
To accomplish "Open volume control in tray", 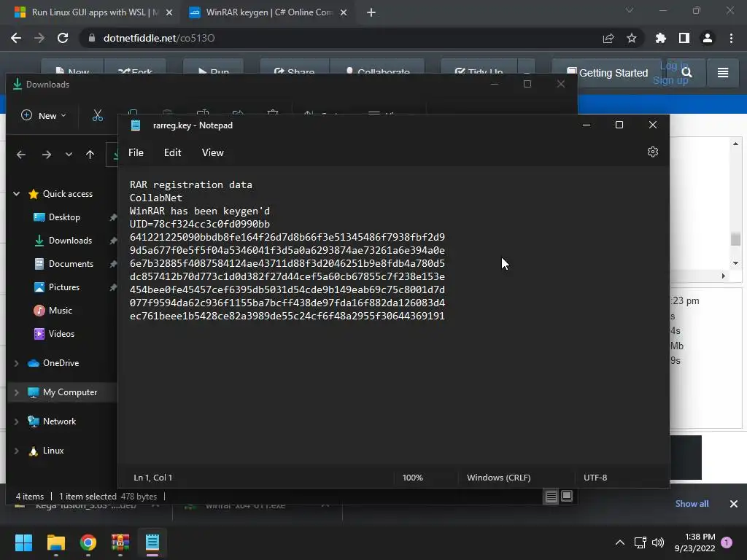I will tap(658, 542).
